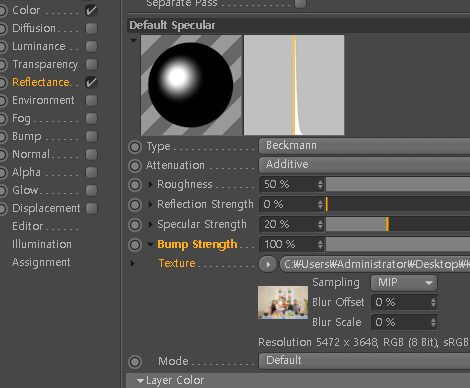
Task: Click the Mode keyframe circle
Action: tap(135, 362)
